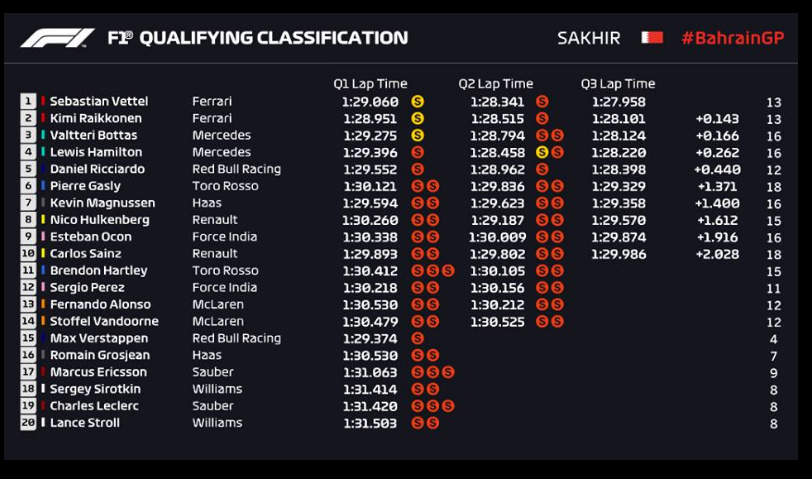Select the position 1 number box
Image resolution: width=812 pixels, height=479 pixels.
click(x=28, y=102)
